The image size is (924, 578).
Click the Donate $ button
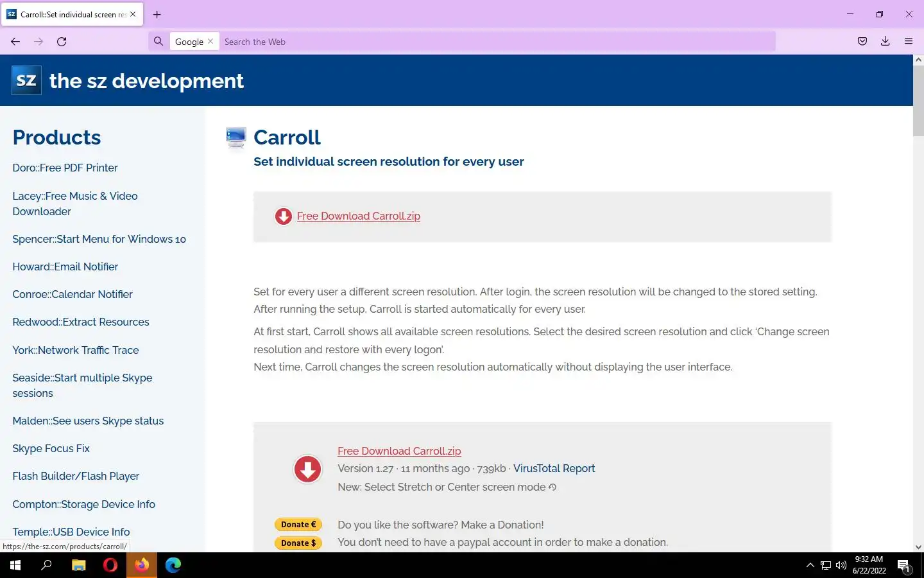pyautogui.click(x=298, y=543)
